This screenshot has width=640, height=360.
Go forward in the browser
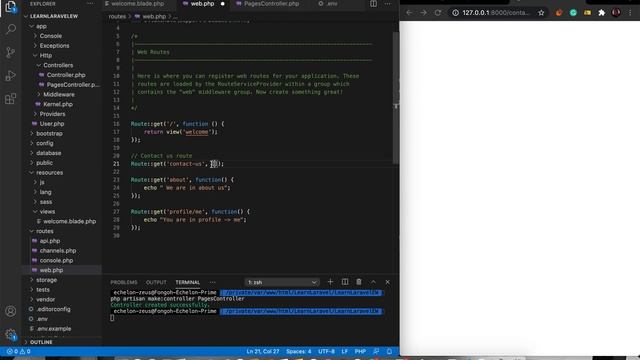click(x=423, y=13)
